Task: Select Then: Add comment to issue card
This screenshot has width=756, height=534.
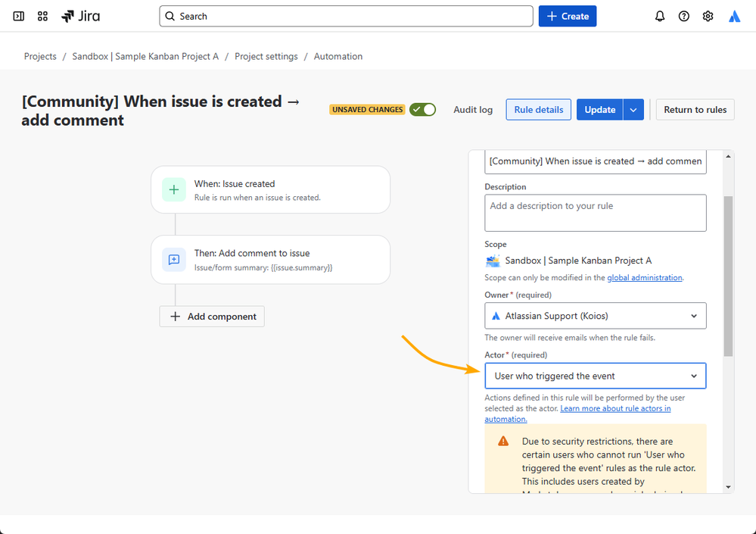Action: pos(270,260)
